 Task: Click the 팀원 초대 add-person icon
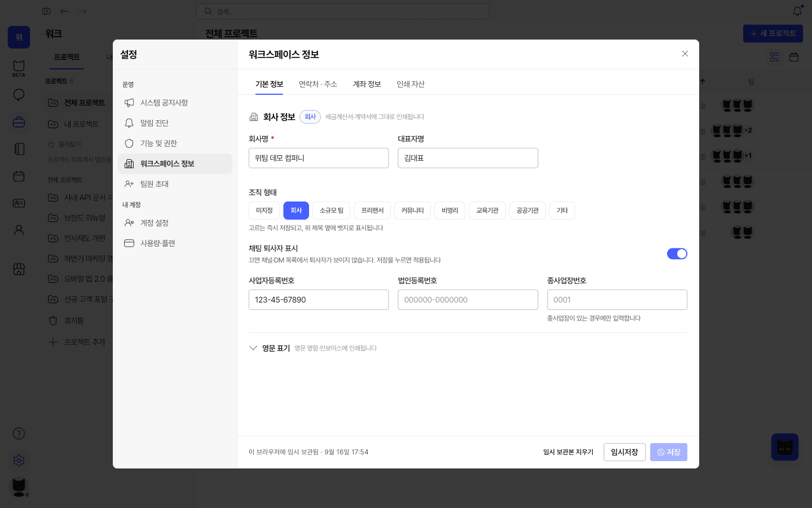(129, 184)
